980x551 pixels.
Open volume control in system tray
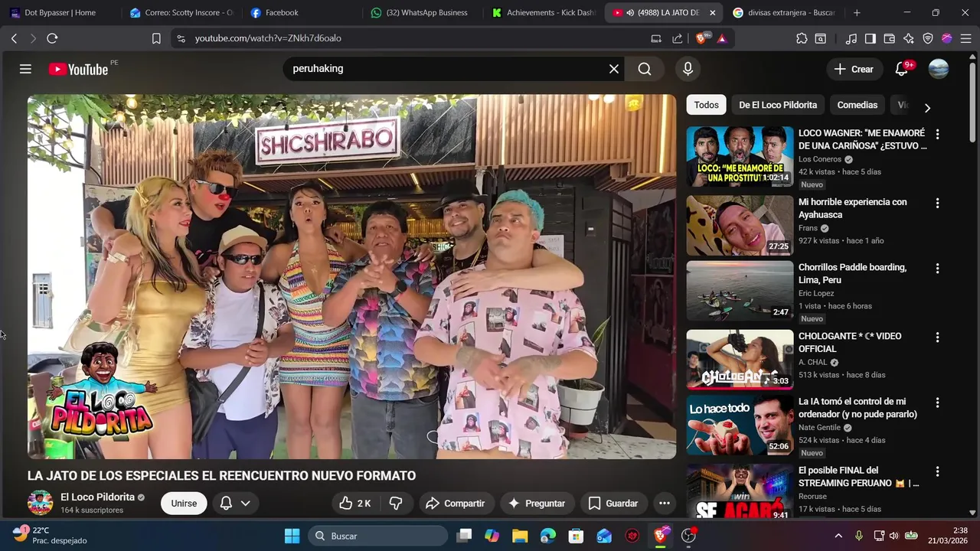pos(894,536)
